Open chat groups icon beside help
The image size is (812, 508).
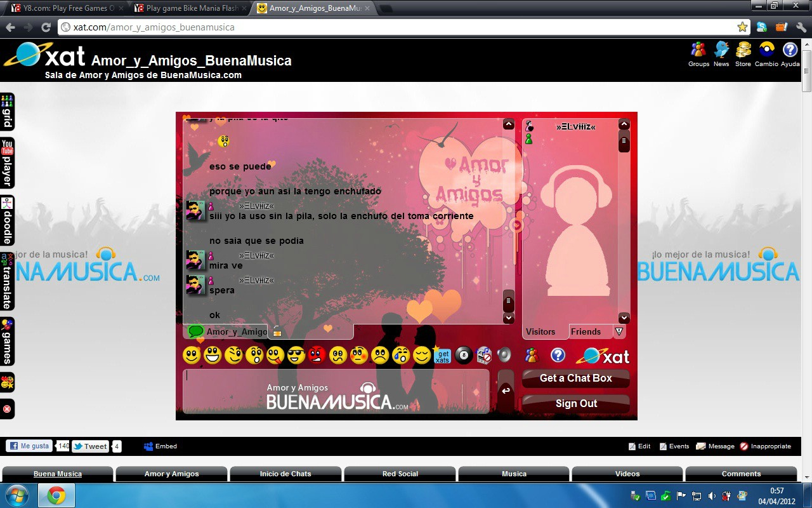(532, 355)
